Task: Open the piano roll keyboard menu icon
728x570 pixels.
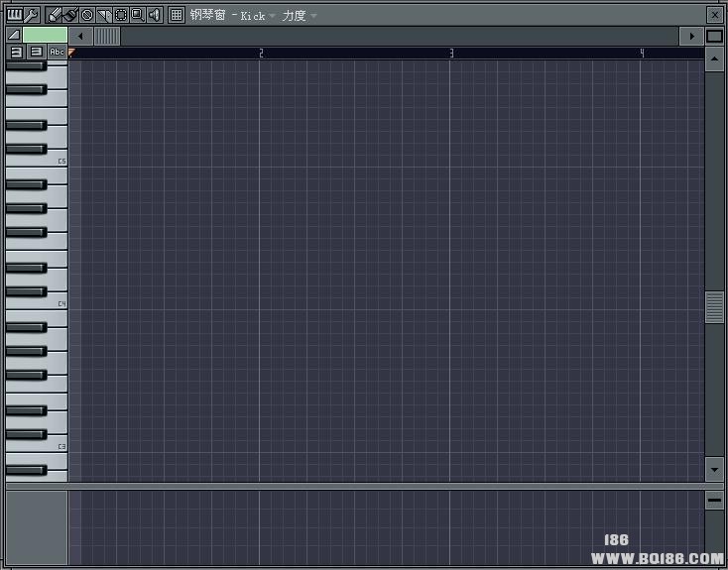Action: pyautogui.click(x=14, y=15)
